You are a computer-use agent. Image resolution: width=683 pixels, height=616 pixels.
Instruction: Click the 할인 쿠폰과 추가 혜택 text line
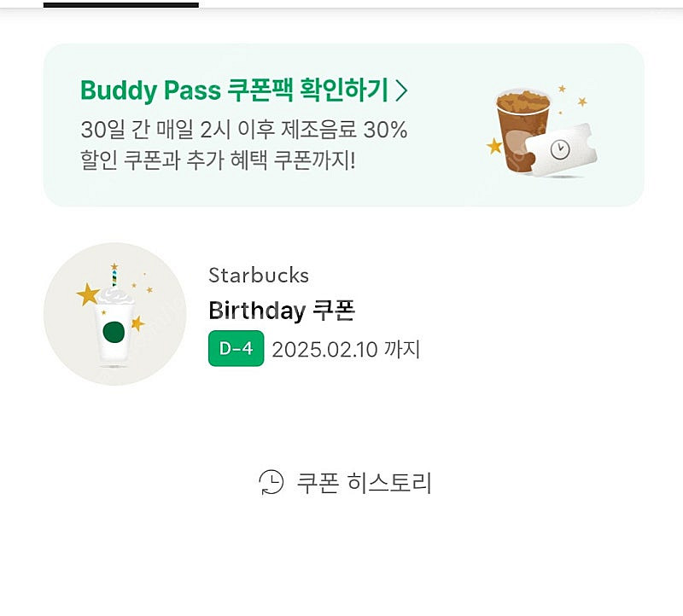tap(218, 160)
